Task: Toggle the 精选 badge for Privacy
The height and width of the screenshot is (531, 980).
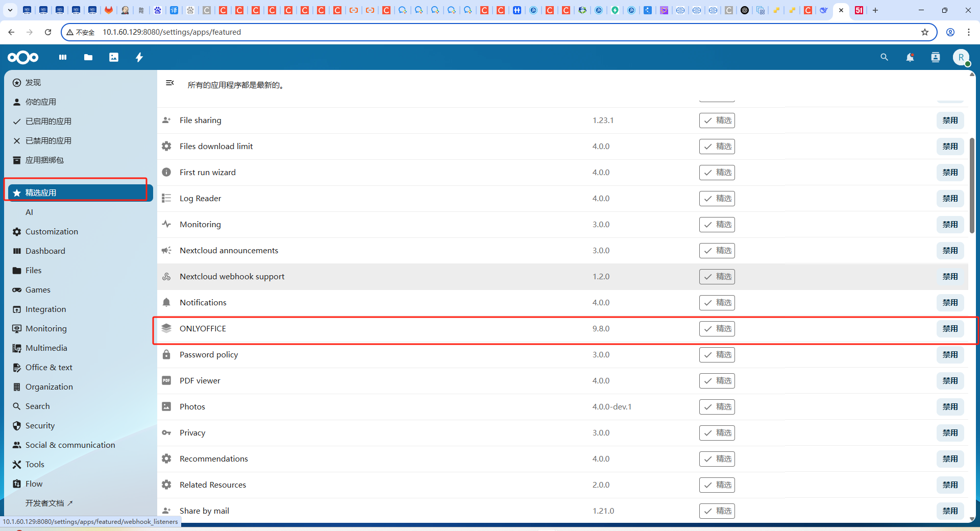Action: tap(717, 433)
